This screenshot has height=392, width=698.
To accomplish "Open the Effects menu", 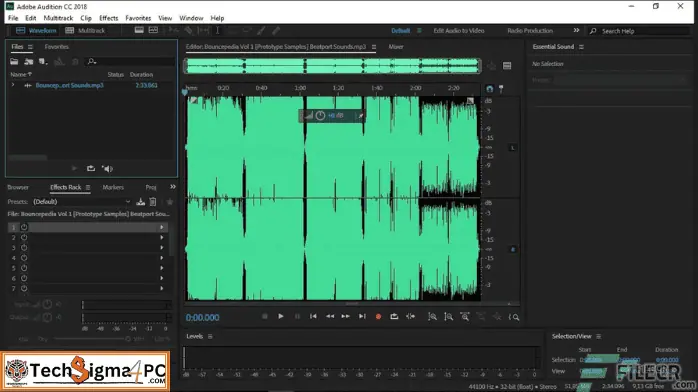I will click(x=109, y=18).
